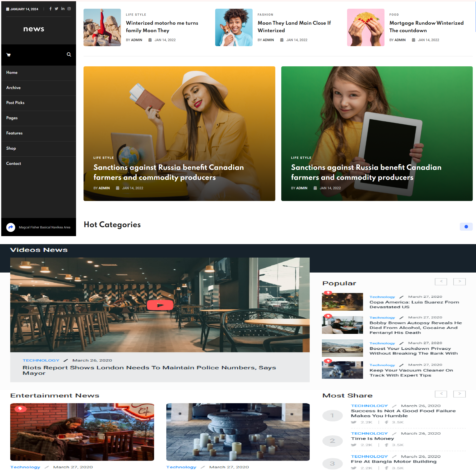
Task: Click the red badge on the Copa America thumbnail
Action: point(328,293)
